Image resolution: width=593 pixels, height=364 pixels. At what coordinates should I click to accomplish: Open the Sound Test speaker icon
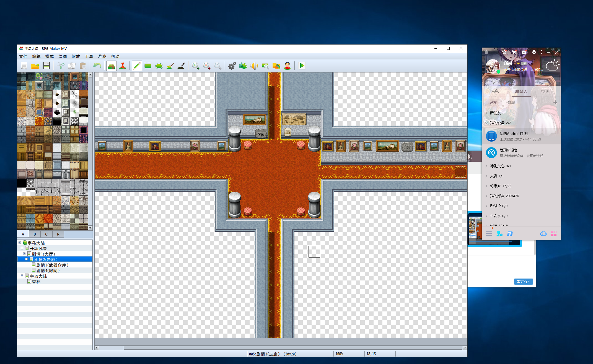click(x=254, y=66)
